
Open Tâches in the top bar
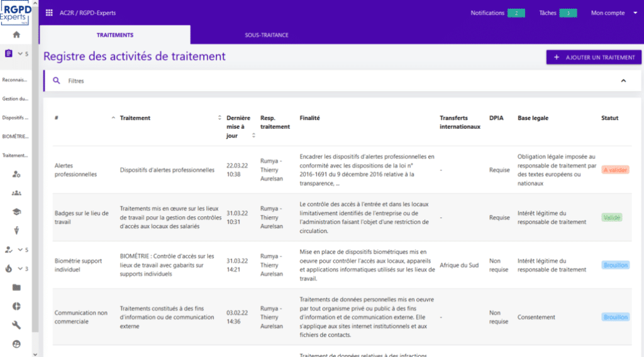tap(558, 13)
